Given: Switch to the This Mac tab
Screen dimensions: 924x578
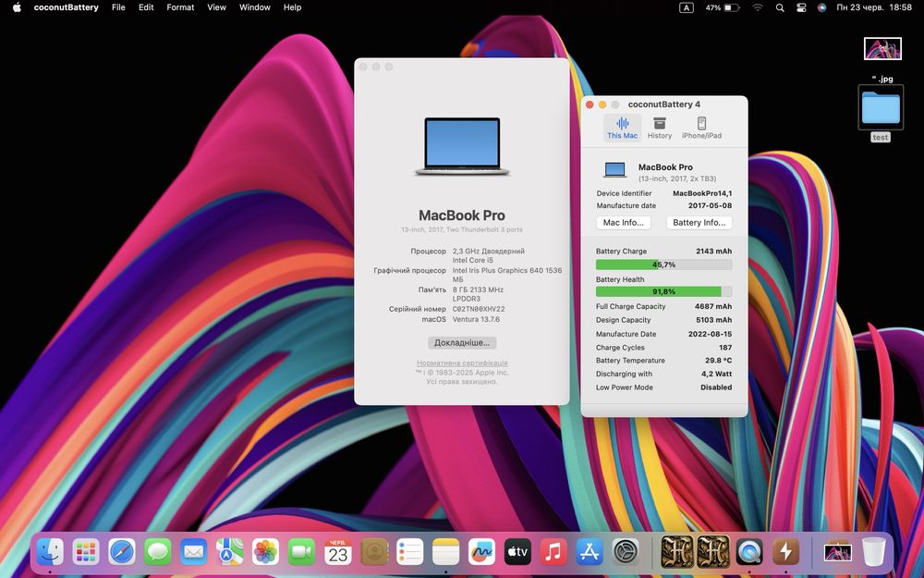Looking at the screenshot, I should click(622, 128).
